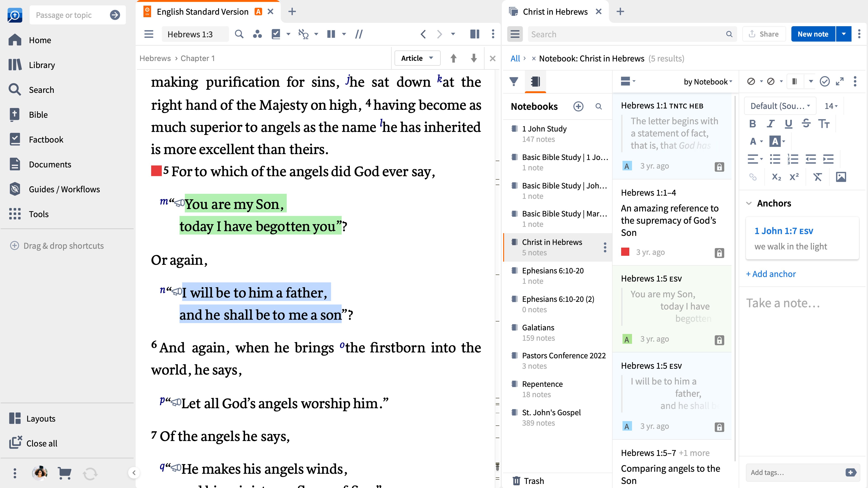The height and width of the screenshot is (488, 868).
Task: Open visual filters dropdown arrow
Action: (x=288, y=34)
